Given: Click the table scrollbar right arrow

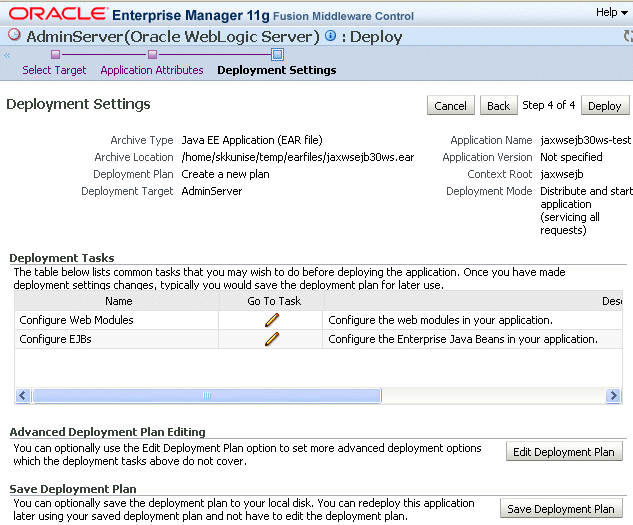Looking at the screenshot, I should pyautogui.click(x=614, y=395).
